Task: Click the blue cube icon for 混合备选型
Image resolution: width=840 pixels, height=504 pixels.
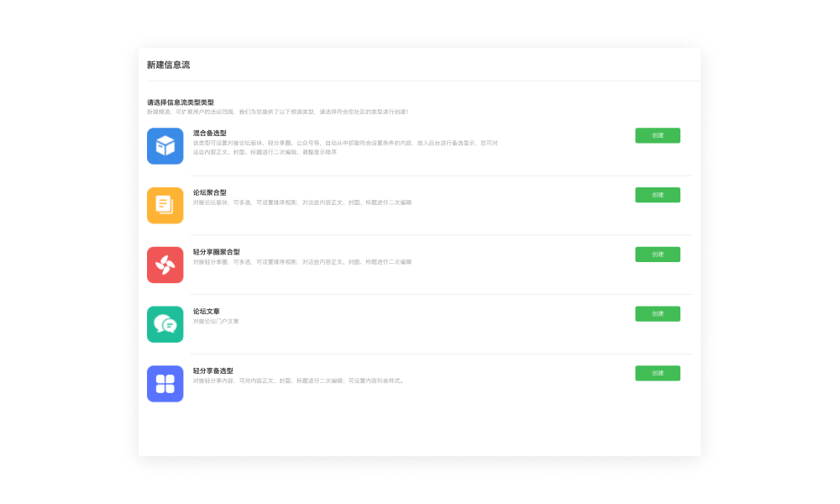Action: pyautogui.click(x=165, y=145)
